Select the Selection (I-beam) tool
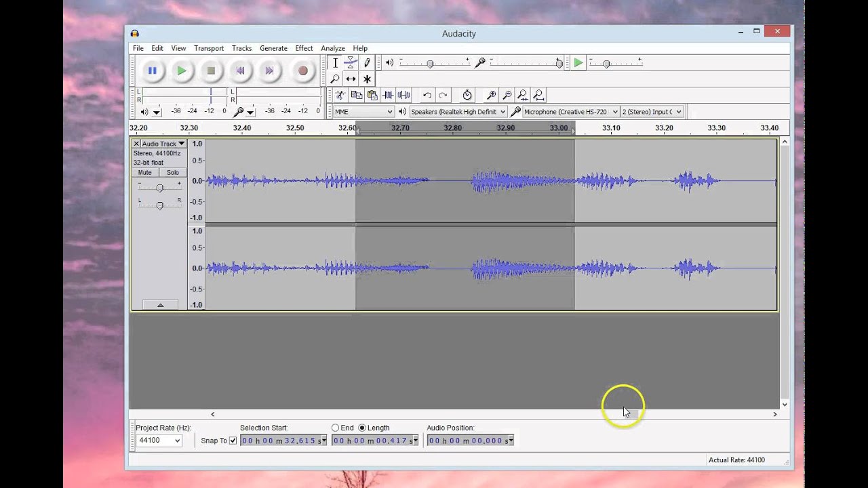Screen dimensions: 868x488 click(x=335, y=62)
